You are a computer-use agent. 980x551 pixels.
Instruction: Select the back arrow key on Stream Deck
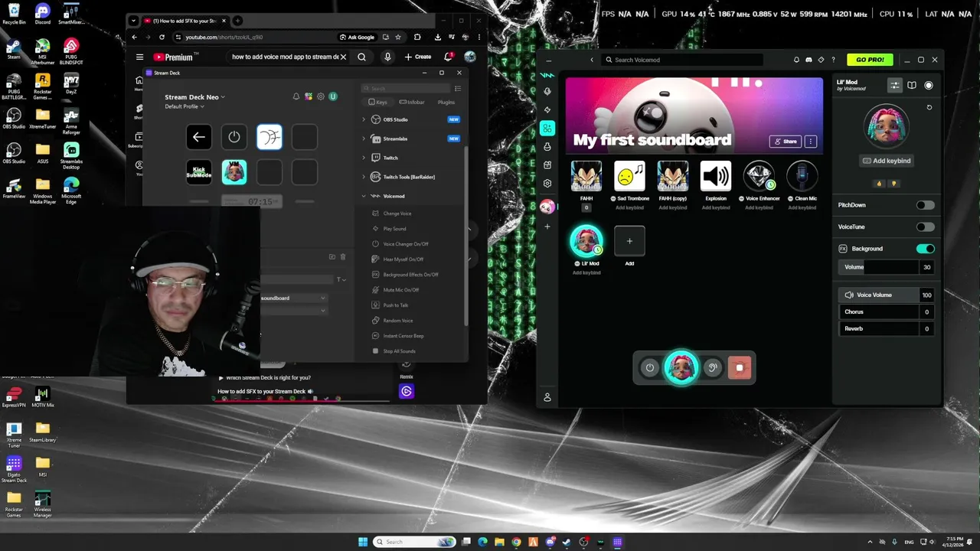199,137
